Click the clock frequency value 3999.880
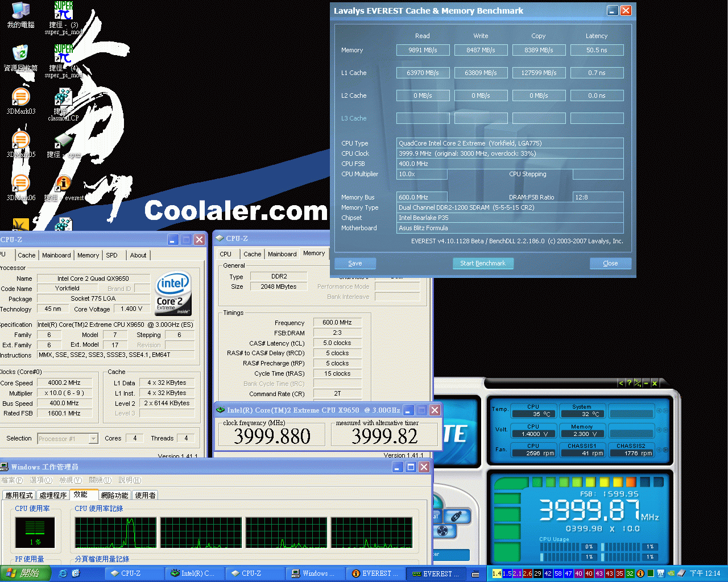 coord(272,436)
